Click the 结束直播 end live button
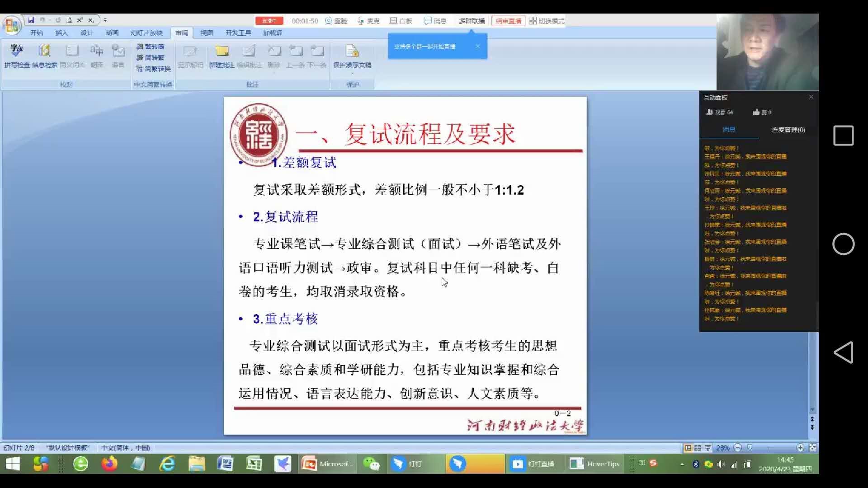868x488 pixels. (x=508, y=21)
